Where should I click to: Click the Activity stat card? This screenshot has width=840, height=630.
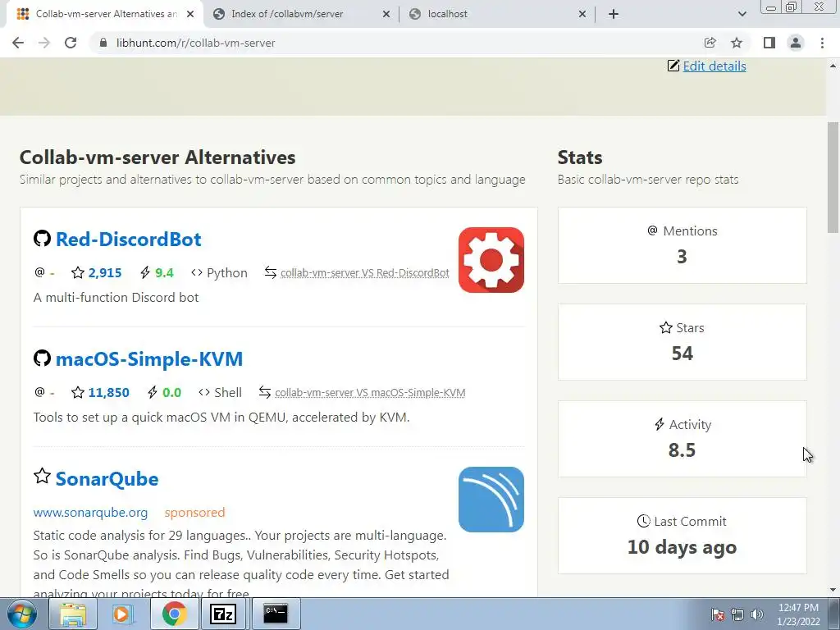(682, 439)
